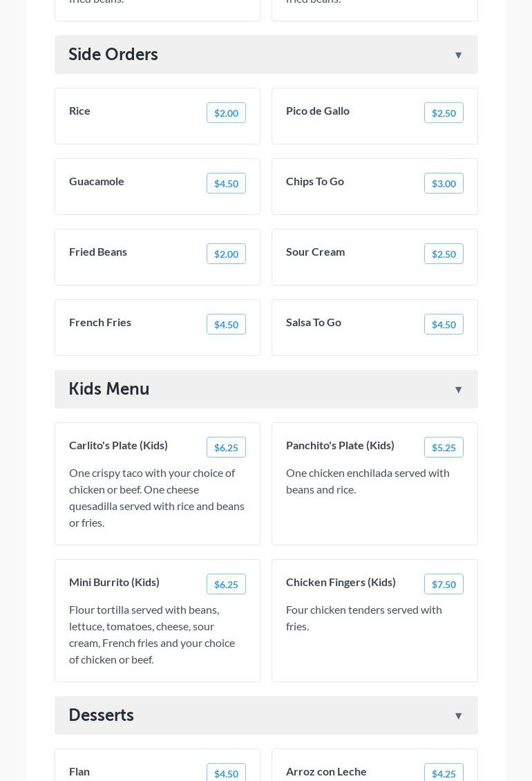The image size is (532, 781).
Task: Collapse the Desserts section arrow
Action: coord(458,716)
